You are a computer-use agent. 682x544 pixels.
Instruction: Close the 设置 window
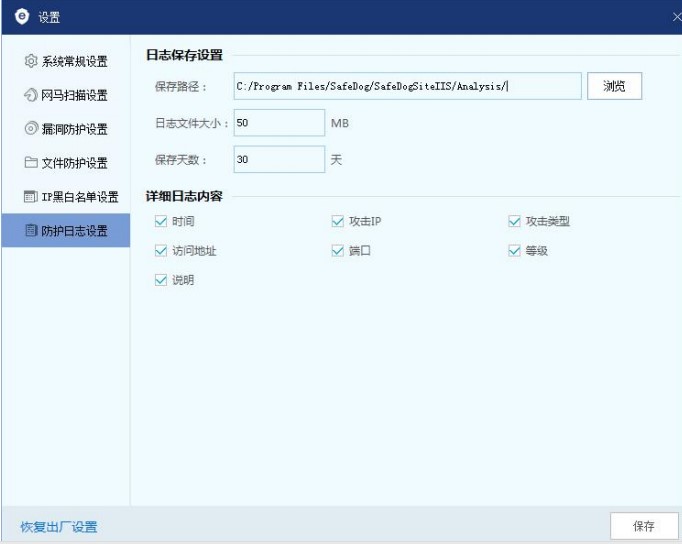(677, 17)
